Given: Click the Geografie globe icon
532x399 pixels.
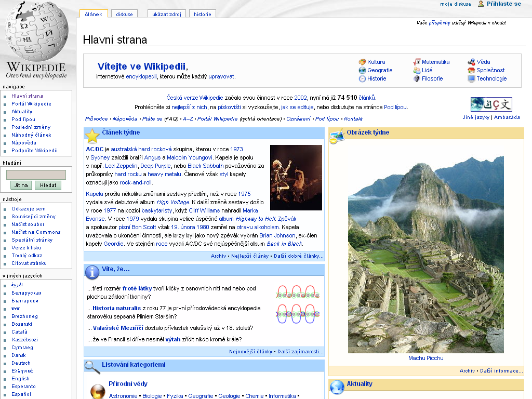Looking at the screenshot, I should [x=362, y=70].
